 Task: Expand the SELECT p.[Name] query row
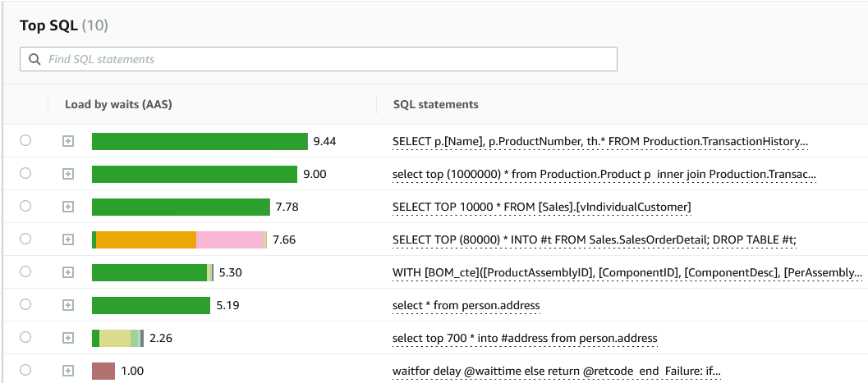[x=69, y=141]
